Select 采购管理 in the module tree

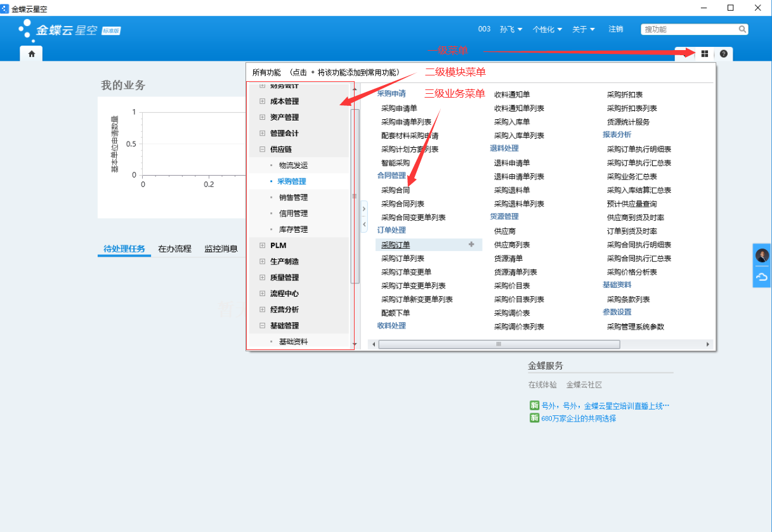click(292, 181)
